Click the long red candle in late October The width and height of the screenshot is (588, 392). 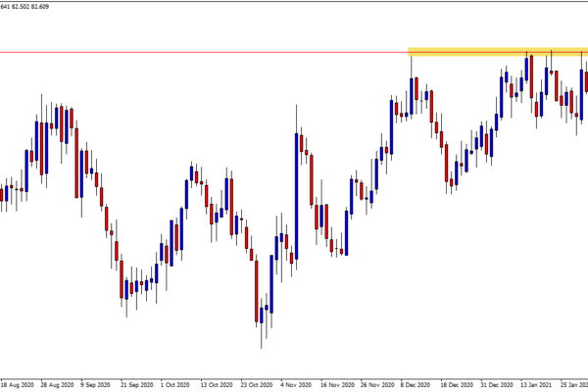click(x=256, y=289)
